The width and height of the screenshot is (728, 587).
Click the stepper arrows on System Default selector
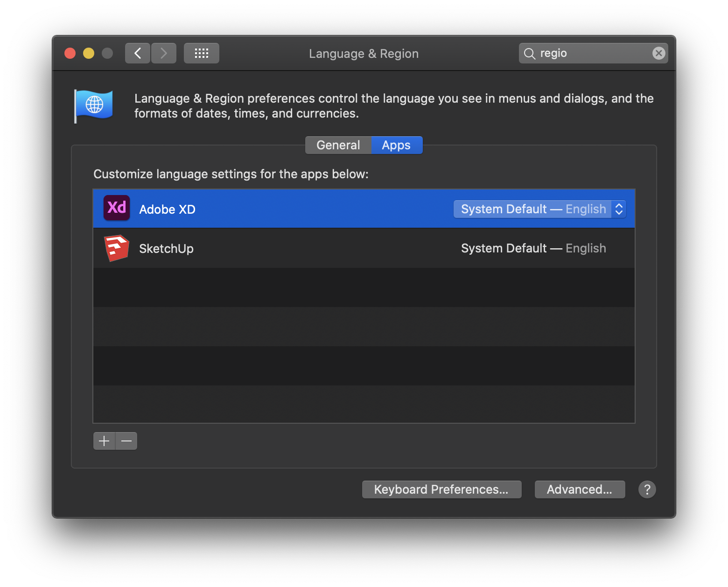point(619,209)
